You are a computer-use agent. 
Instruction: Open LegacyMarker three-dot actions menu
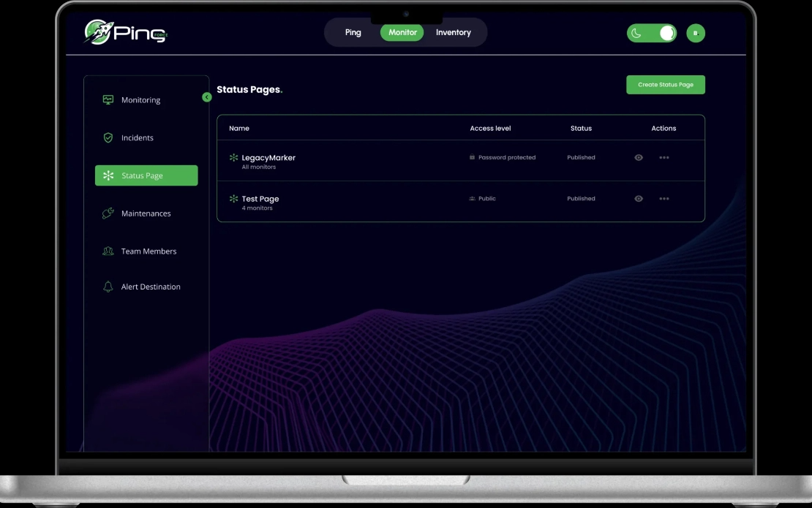(664, 157)
